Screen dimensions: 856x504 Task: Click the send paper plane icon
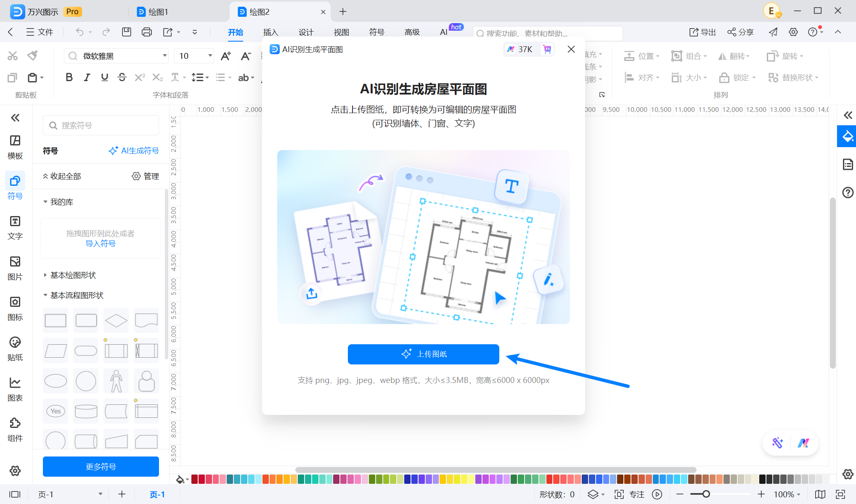[x=773, y=32]
